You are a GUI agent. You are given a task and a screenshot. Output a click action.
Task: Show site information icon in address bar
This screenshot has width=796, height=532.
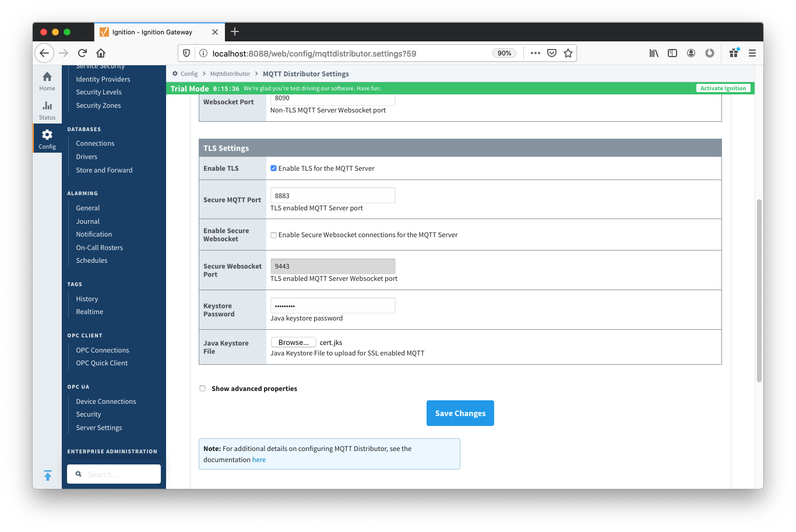[x=203, y=53]
